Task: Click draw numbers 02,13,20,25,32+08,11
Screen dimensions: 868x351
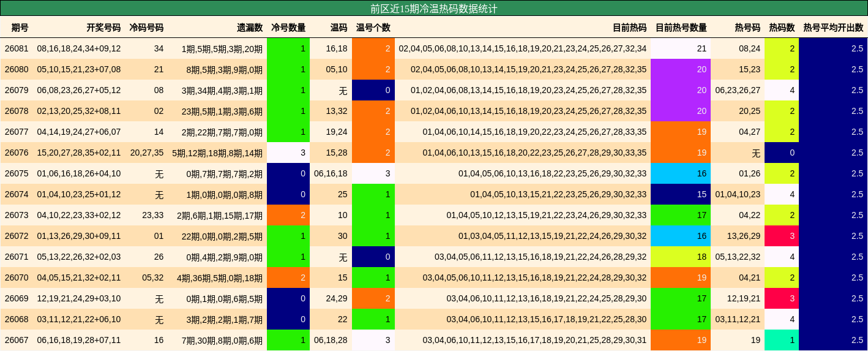Action: click(x=79, y=111)
